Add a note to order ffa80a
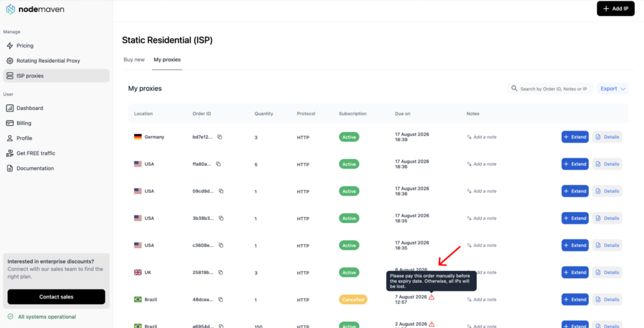The height and width of the screenshot is (328, 644). pos(482,164)
